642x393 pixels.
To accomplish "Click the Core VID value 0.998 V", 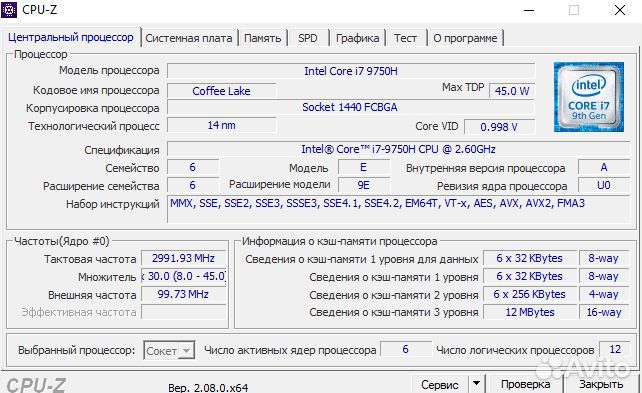I will click(499, 127).
